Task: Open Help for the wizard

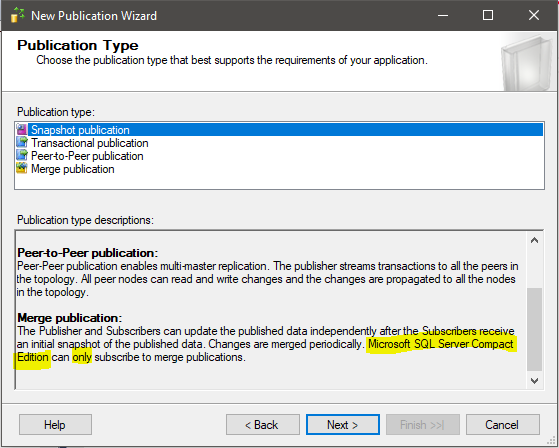Action: [55, 424]
